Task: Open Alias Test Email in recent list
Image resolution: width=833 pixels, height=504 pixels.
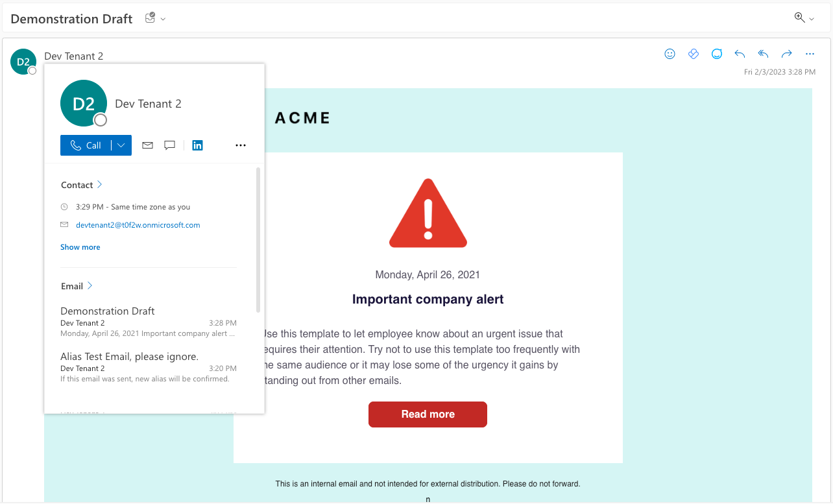Action: (149, 367)
